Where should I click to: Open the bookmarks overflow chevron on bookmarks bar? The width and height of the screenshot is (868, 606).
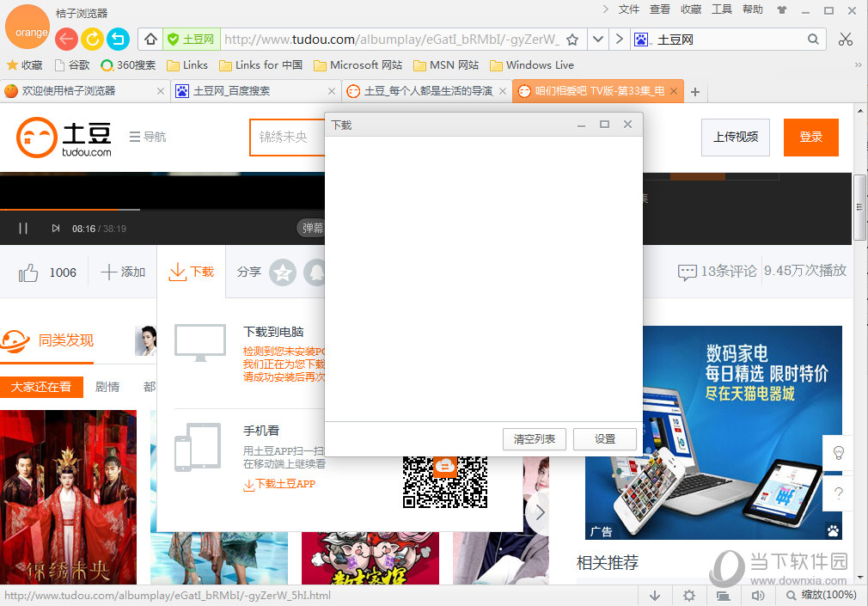click(x=857, y=64)
